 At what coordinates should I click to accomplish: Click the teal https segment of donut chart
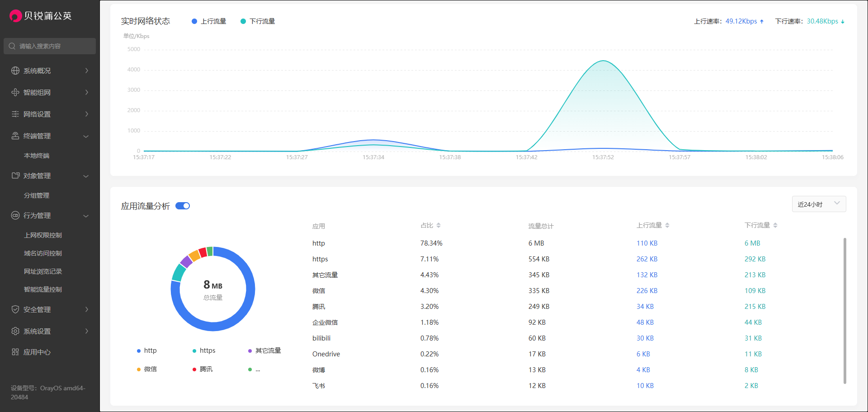(179, 273)
